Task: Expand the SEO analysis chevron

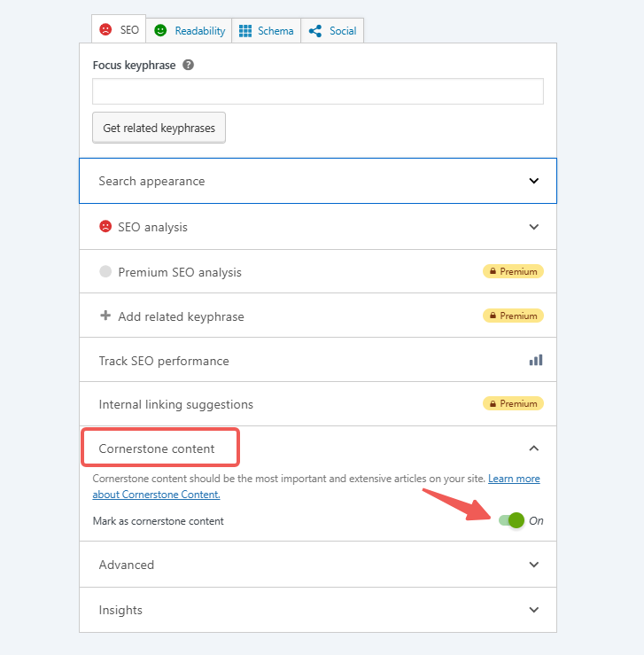Action: point(533,227)
